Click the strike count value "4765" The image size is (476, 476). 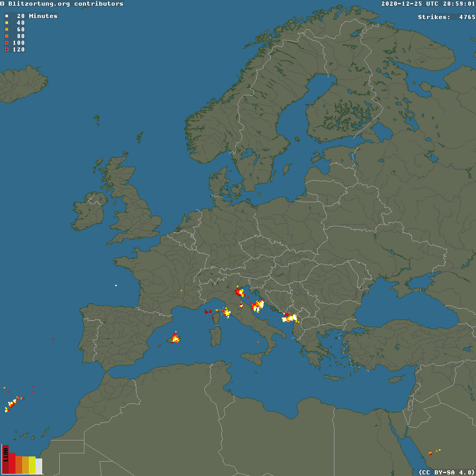[x=467, y=17]
